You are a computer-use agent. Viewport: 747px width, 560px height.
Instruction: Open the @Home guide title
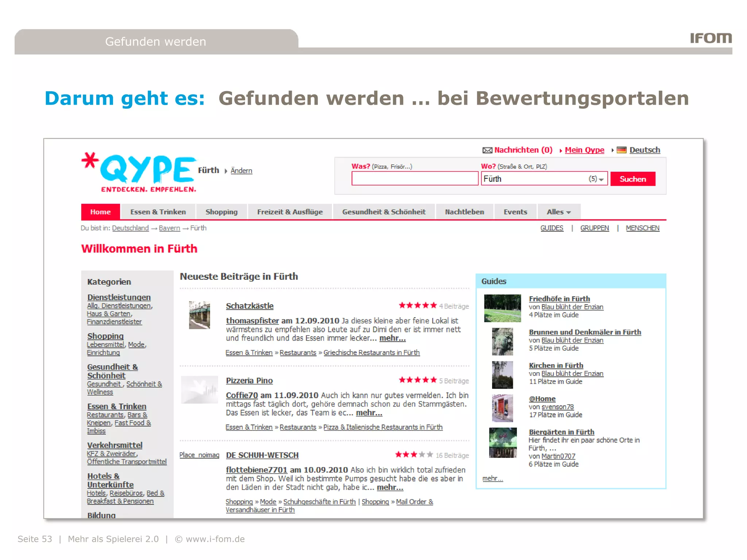pyautogui.click(x=542, y=398)
